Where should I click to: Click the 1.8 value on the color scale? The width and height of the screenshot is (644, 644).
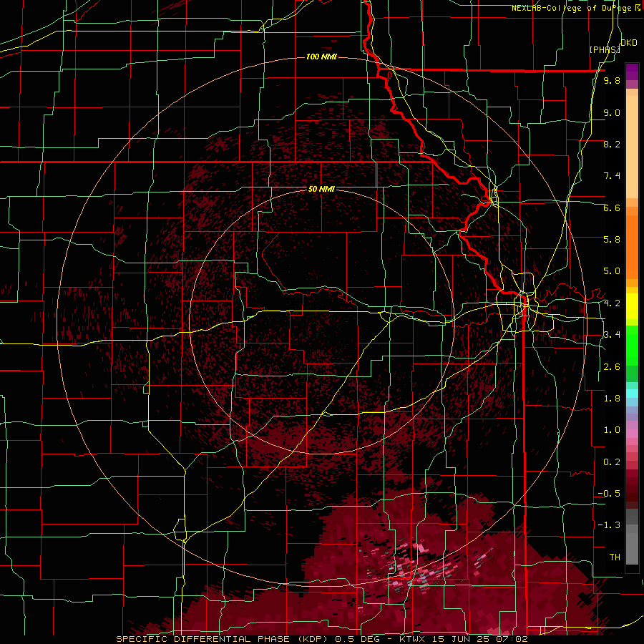coord(612,399)
